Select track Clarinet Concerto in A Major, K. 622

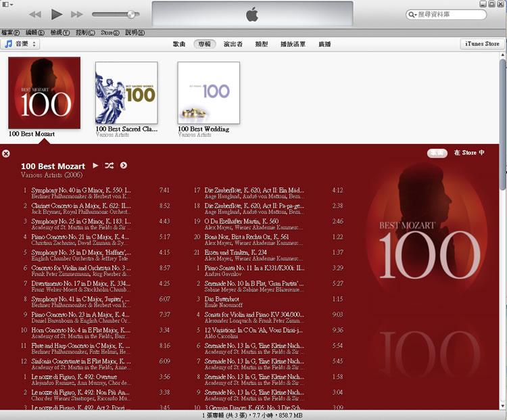point(95,208)
